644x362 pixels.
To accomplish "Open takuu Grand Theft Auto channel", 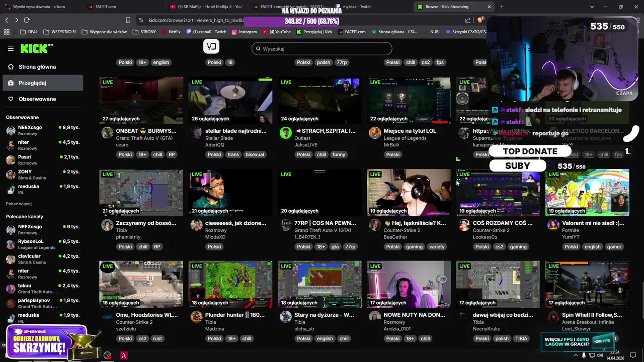I will click(43, 289).
